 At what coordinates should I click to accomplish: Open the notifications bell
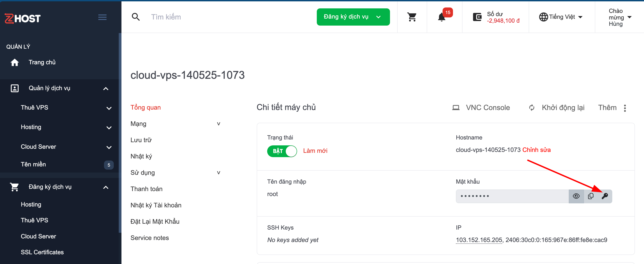tap(441, 17)
